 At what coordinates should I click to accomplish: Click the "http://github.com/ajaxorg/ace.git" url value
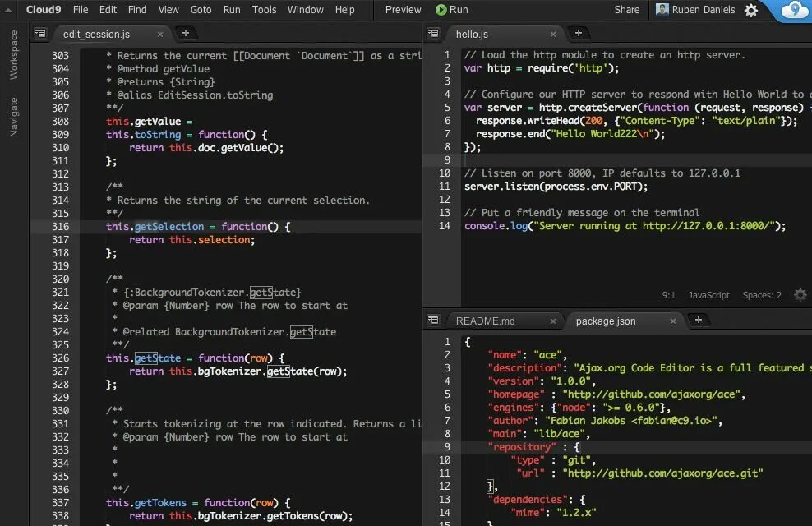662,473
